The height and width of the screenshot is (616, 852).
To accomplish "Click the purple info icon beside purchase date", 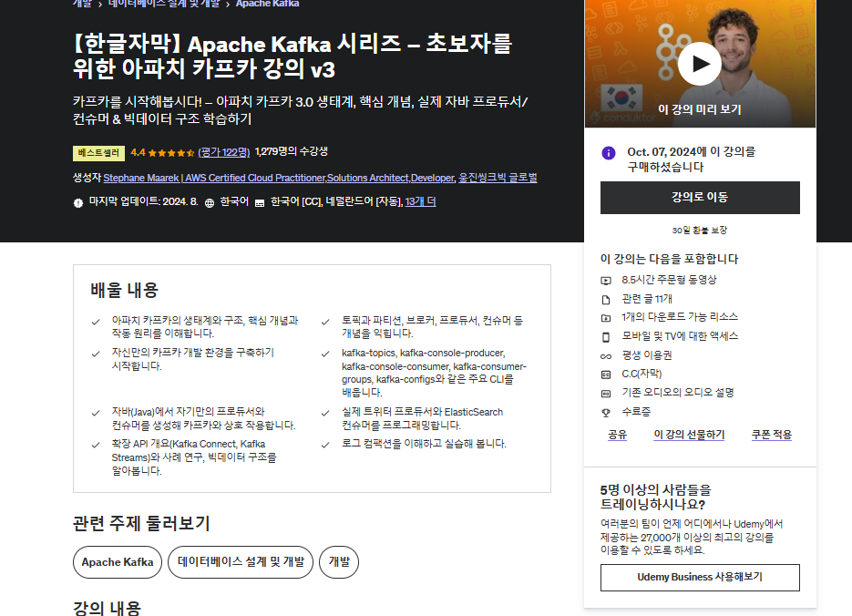I will [609, 153].
